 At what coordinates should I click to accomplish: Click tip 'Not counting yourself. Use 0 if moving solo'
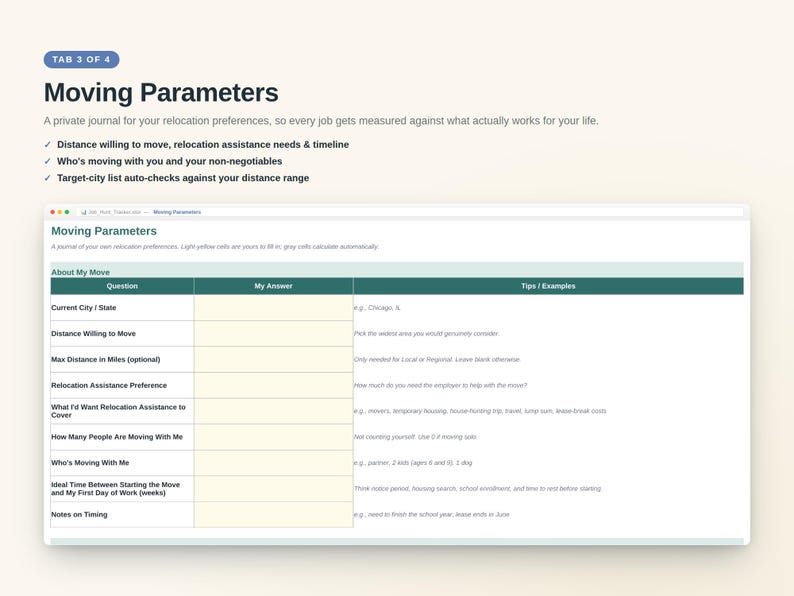click(x=415, y=437)
